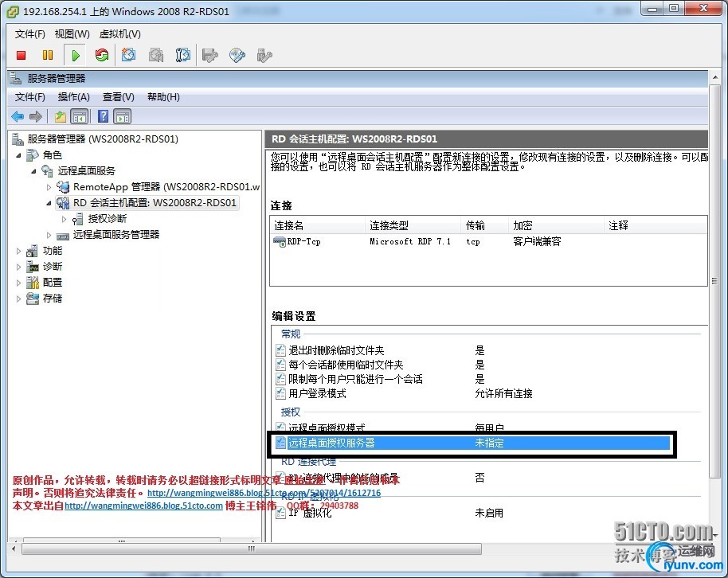Expand the 配置 tree node
The width and height of the screenshot is (728, 578).
coord(18,283)
